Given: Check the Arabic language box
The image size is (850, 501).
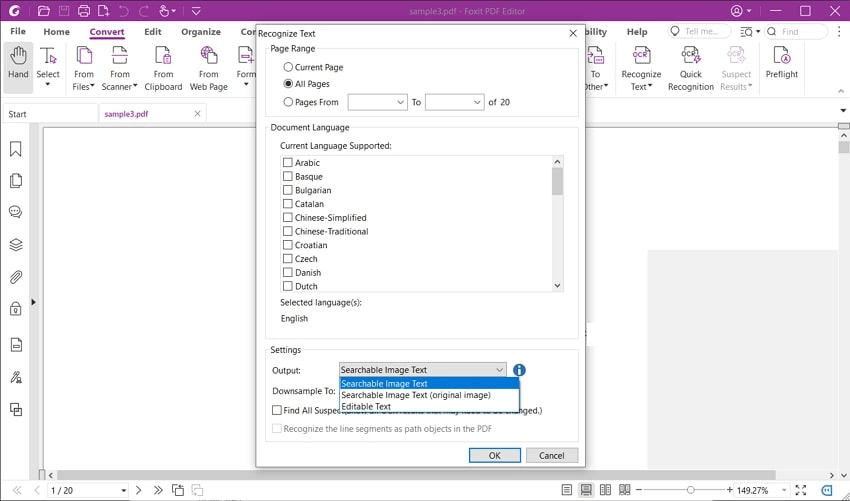Looking at the screenshot, I should point(288,163).
